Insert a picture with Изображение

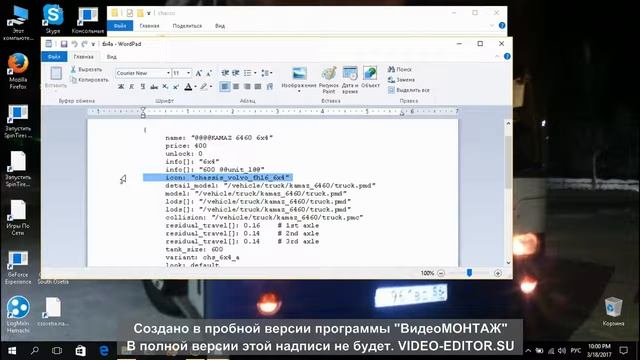[x=299, y=76]
